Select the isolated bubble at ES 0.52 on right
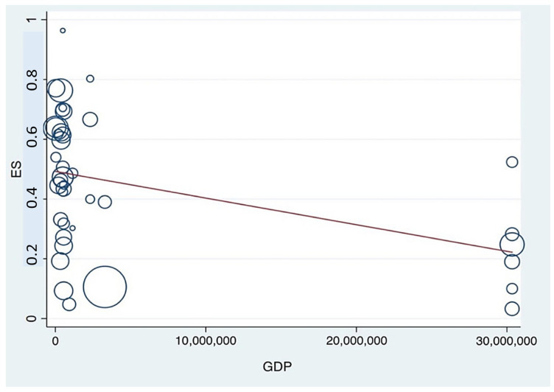Image resolution: width=554 pixels, height=392 pixels. click(512, 162)
